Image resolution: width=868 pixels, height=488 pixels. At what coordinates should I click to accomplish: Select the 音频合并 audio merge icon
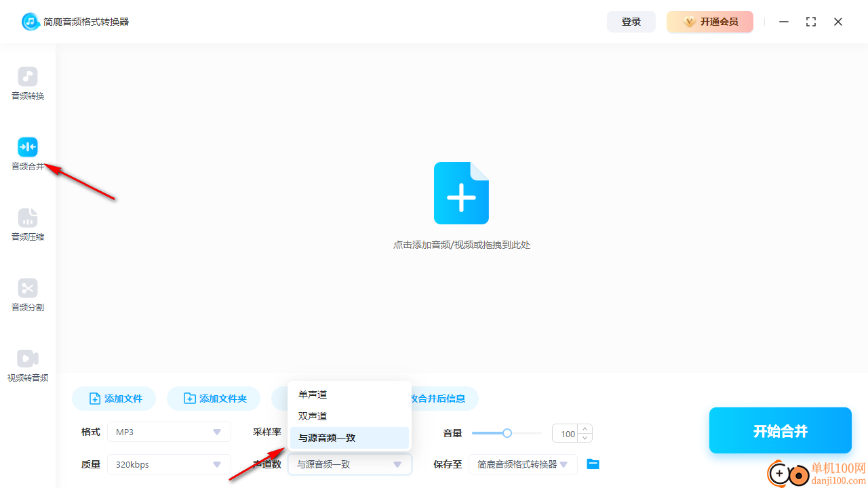(28, 147)
